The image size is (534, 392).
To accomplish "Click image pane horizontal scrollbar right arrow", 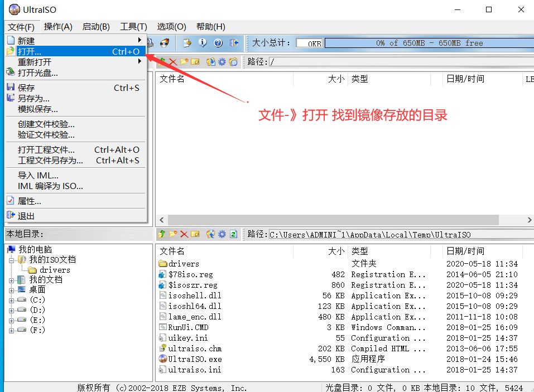I will [529, 220].
